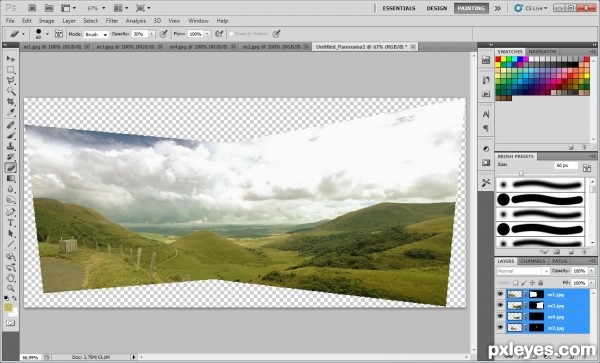Launch Mini Bridge from the application bar
Viewport: 600px width, 363px height.
click(49, 8)
